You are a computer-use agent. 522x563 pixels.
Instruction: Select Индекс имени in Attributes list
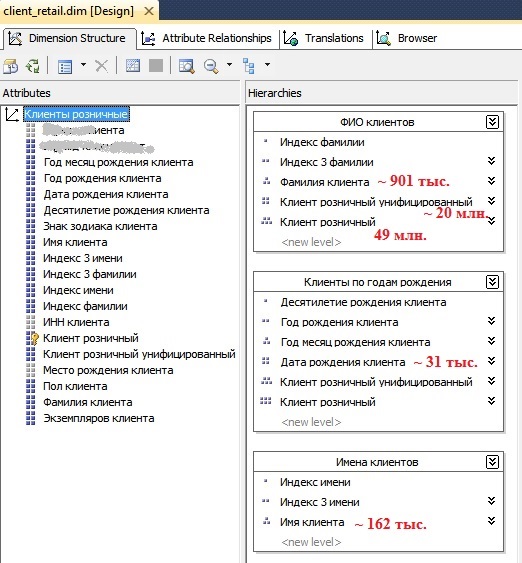click(x=78, y=290)
